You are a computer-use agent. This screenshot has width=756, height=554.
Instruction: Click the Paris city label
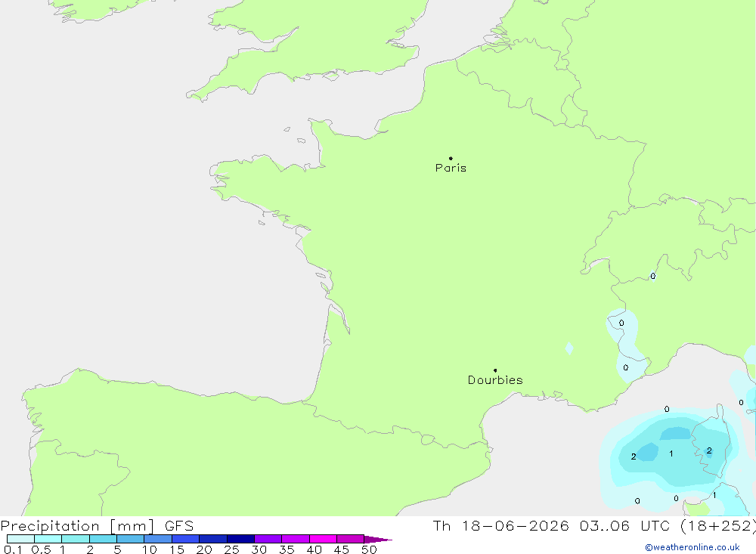tap(451, 168)
